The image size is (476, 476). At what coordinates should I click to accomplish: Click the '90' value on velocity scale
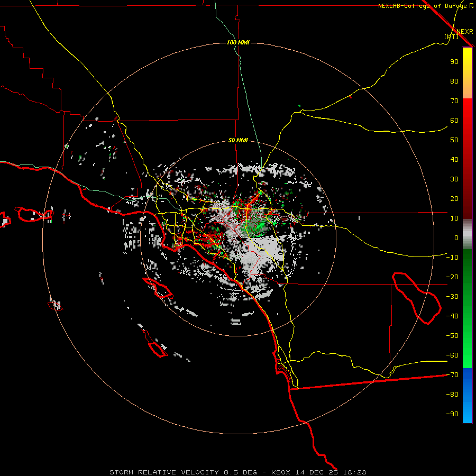[454, 62]
